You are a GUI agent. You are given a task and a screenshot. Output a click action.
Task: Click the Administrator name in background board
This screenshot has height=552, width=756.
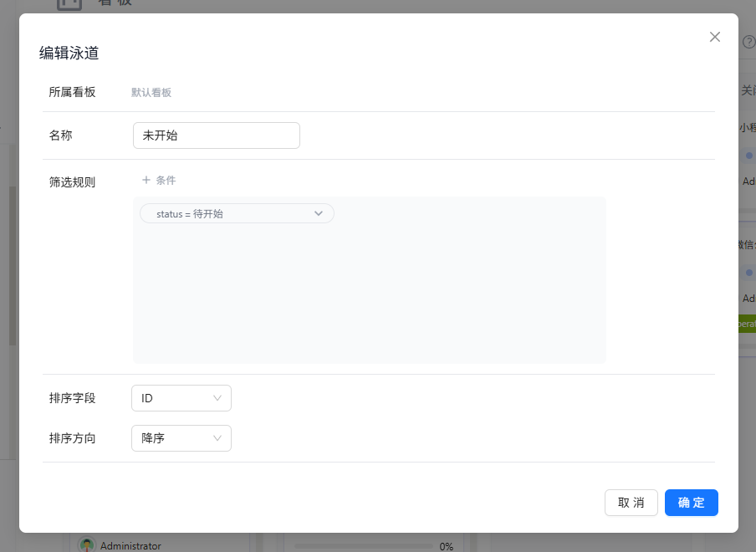[x=130, y=546]
